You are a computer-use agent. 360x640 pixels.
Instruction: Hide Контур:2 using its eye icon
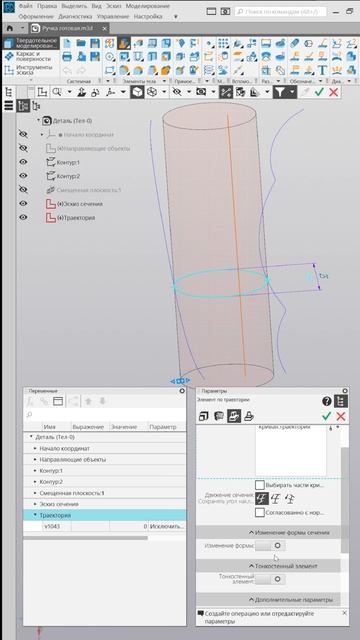[23, 176]
